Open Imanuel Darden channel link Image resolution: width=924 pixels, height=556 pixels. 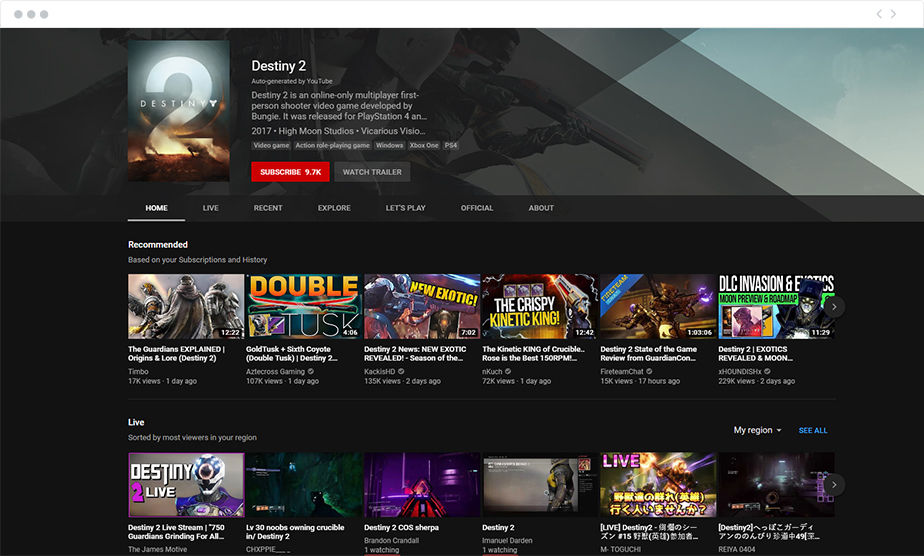tap(507, 540)
